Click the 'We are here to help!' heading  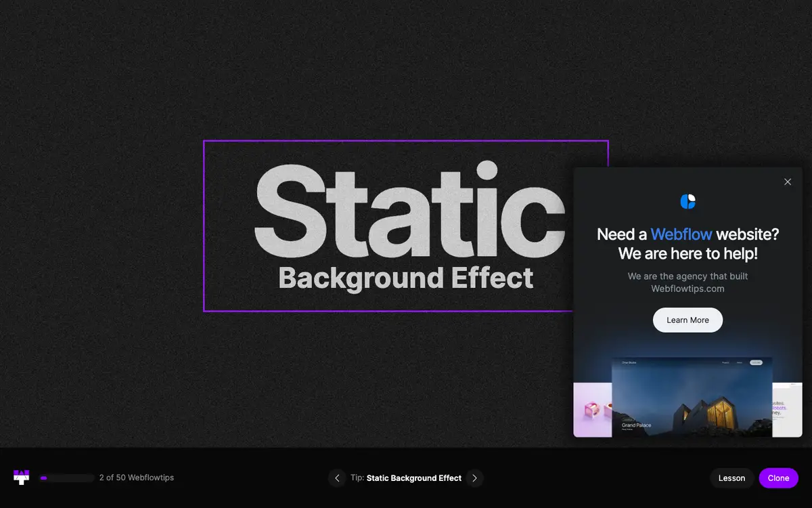tap(687, 254)
